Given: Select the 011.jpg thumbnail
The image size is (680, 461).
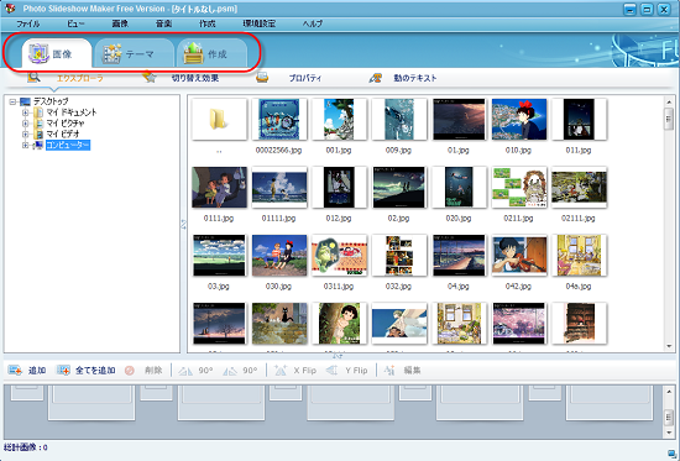Looking at the screenshot, I should coord(579,119).
